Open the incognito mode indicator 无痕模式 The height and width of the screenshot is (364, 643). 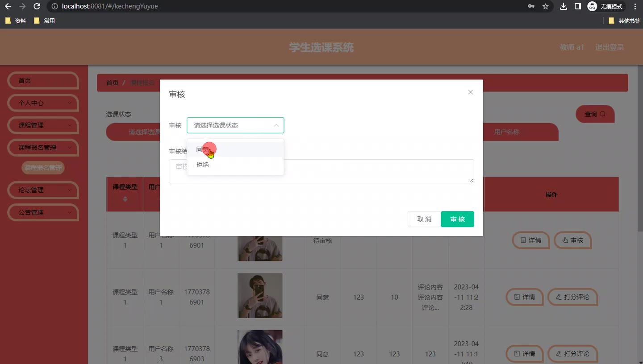pos(606,6)
